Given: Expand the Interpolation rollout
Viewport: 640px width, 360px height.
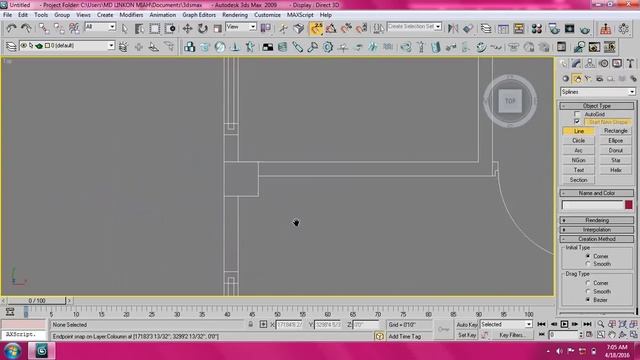Looking at the screenshot, I should click(597, 229).
